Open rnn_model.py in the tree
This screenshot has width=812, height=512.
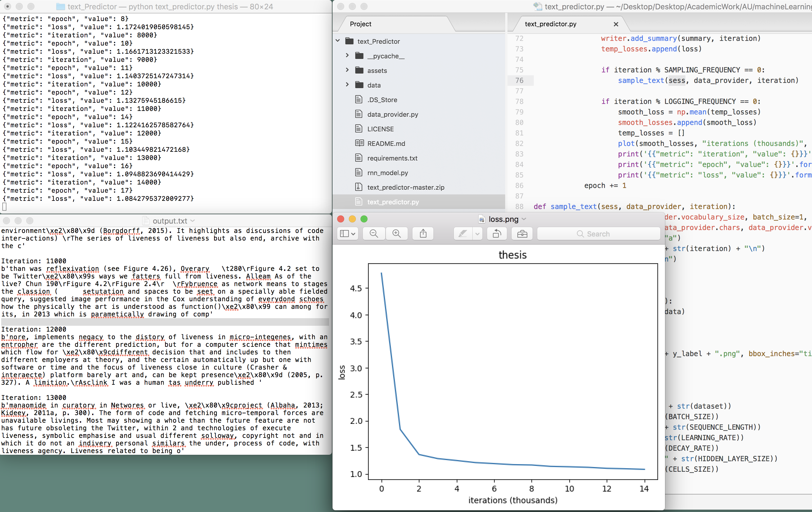[387, 173]
